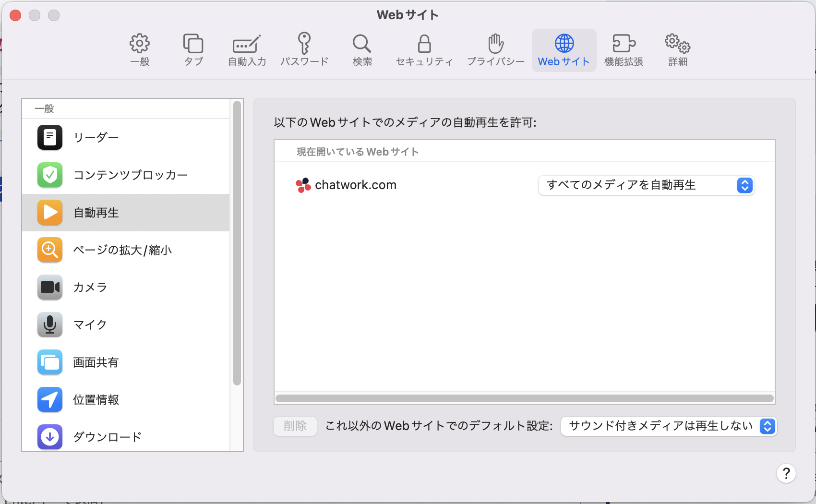Click the 自動再生 play icon
The image size is (816, 504).
pyautogui.click(x=49, y=213)
